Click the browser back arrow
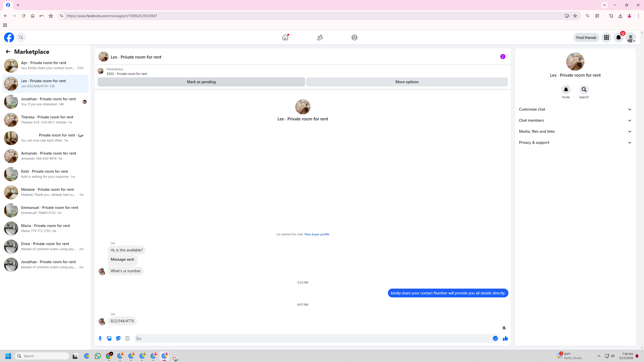 click(6, 16)
